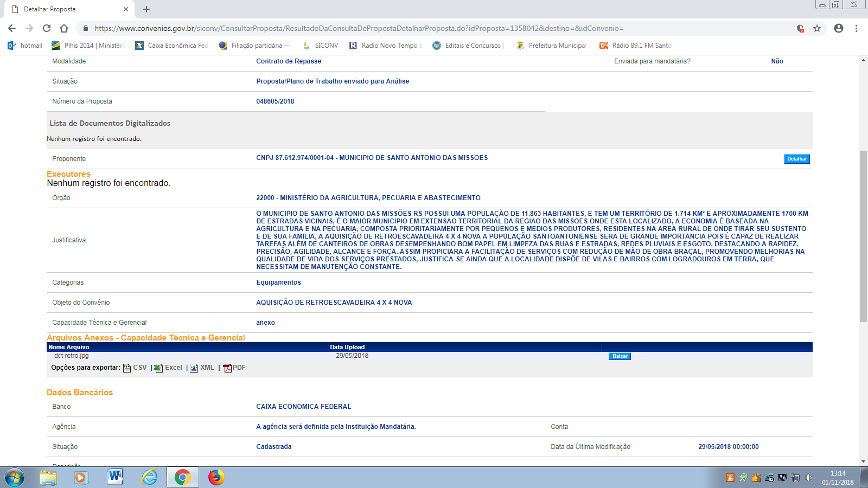
Task: Open Chrome user profile icon
Action: tap(839, 28)
